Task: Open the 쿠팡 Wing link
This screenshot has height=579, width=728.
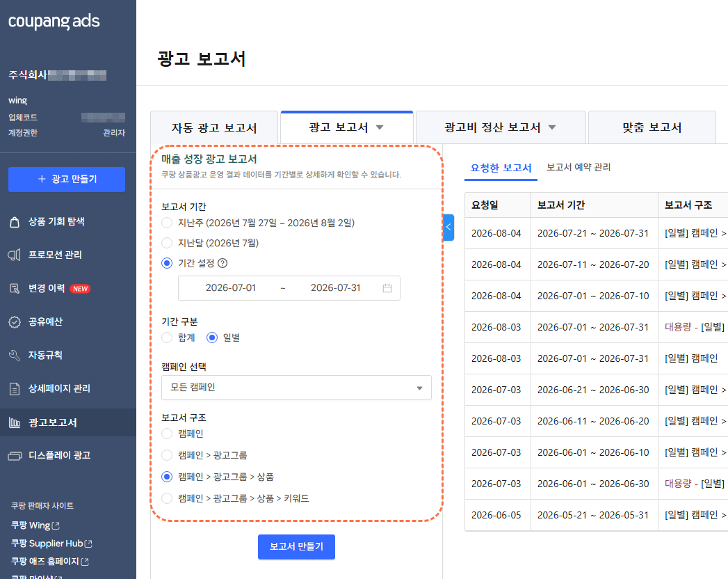Action: (x=30, y=525)
